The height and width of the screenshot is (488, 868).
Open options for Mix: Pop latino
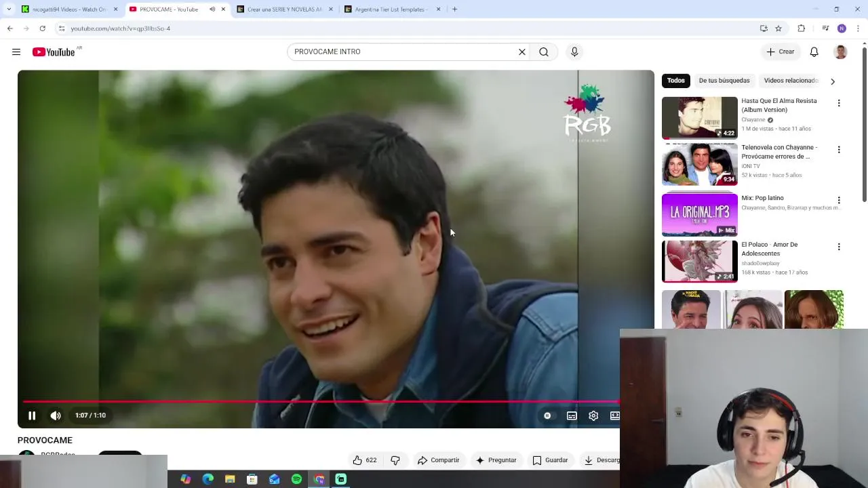tap(839, 201)
